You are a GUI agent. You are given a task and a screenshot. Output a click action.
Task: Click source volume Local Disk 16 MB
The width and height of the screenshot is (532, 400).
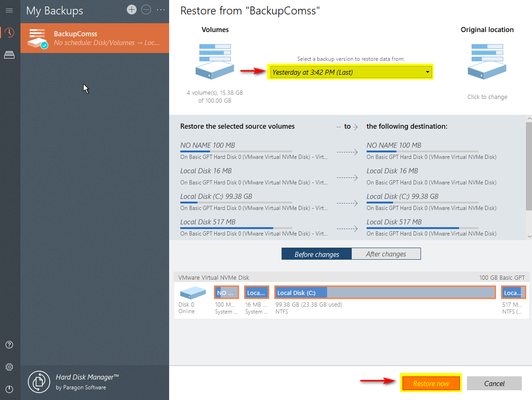tap(254, 177)
